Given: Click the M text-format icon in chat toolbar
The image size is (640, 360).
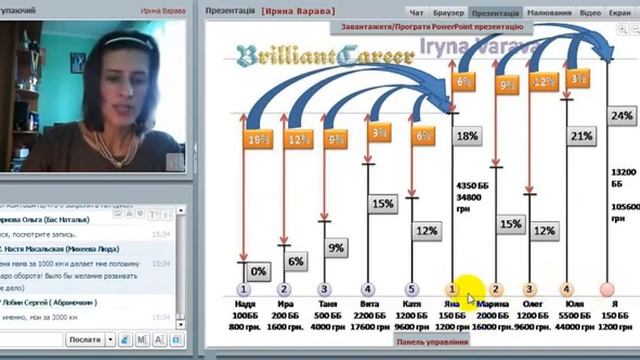Looking at the screenshot, I should pos(142,340).
